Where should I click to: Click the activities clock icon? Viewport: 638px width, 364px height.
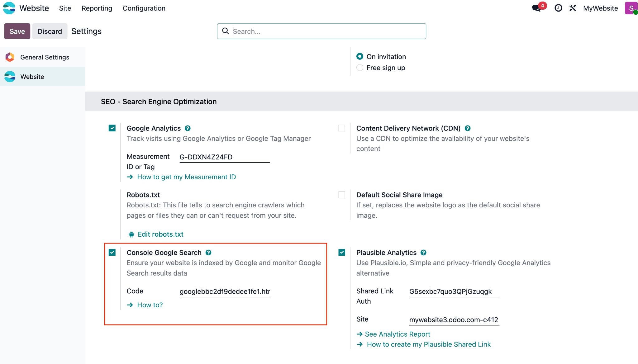coord(558,8)
